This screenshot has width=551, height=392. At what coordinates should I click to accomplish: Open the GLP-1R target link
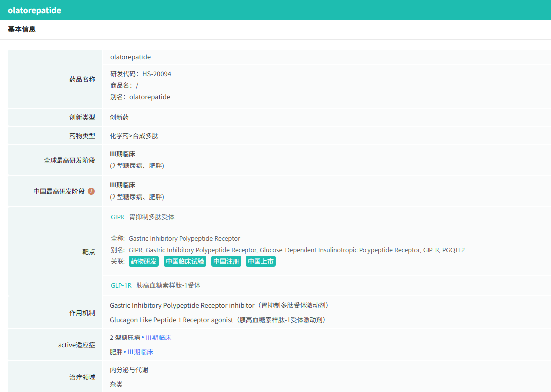pyautogui.click(x=121, y=285)
